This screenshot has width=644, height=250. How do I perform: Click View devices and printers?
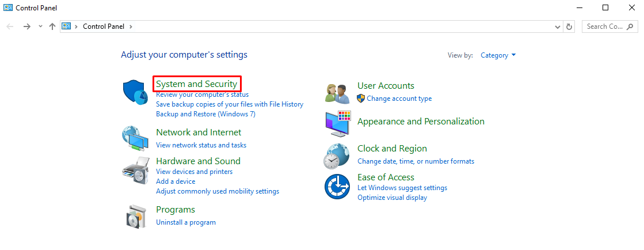point(195,172)
